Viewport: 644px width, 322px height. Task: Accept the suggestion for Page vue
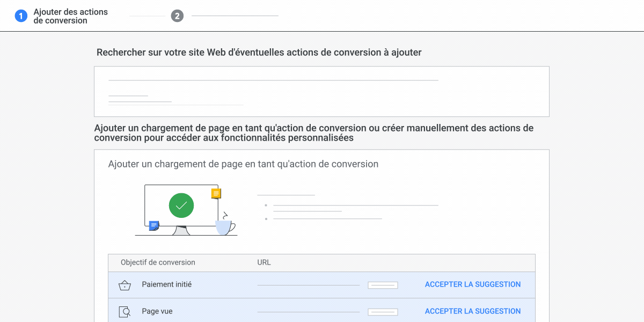(x=472, y=311)
